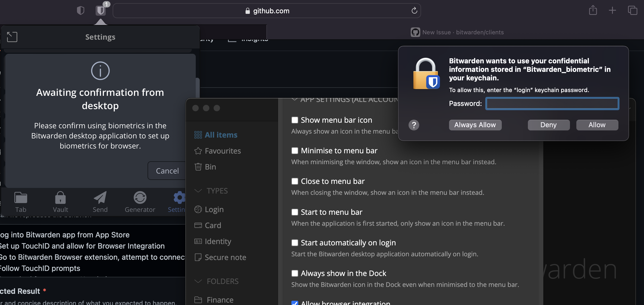Open the Send section in the extension
Image resolution: width=644 pixels, height=305 pixels.
pos(100,201)
